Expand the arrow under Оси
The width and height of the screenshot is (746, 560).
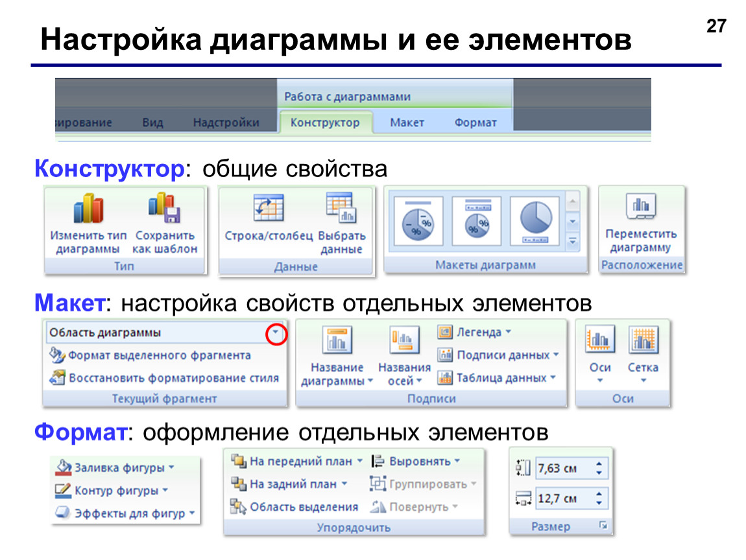(600, 380)
